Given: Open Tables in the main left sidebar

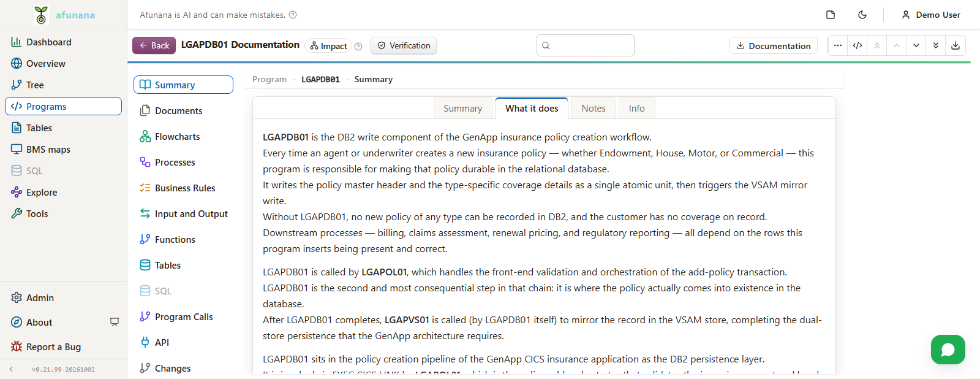Looking at the screenshot, I should tap(63, 128).
